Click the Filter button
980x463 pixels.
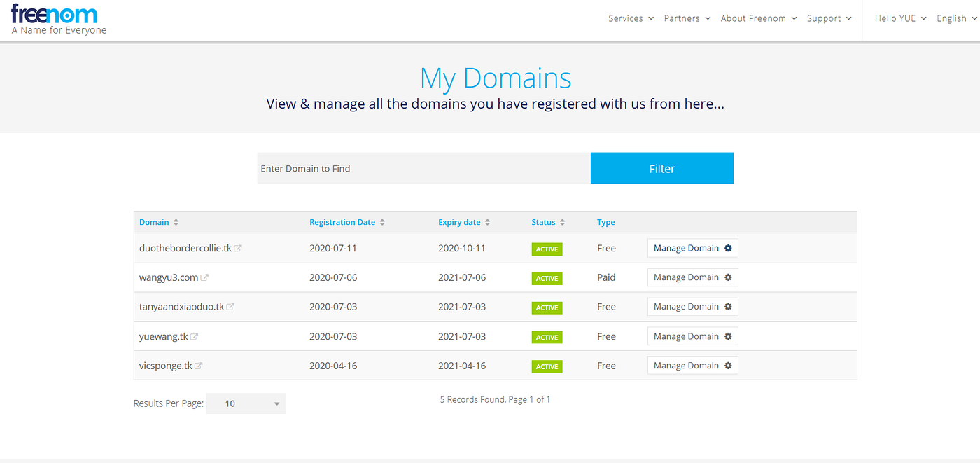[x=662, y=168]
